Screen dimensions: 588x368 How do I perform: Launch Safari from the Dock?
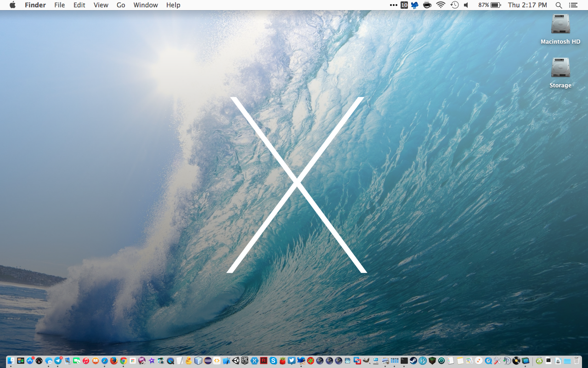point(105,361)
